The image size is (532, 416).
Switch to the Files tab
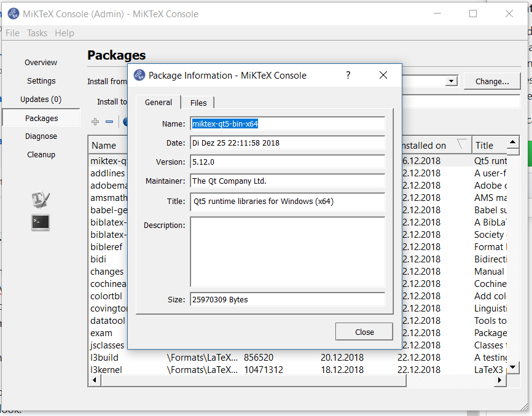(x=198, y=103)
